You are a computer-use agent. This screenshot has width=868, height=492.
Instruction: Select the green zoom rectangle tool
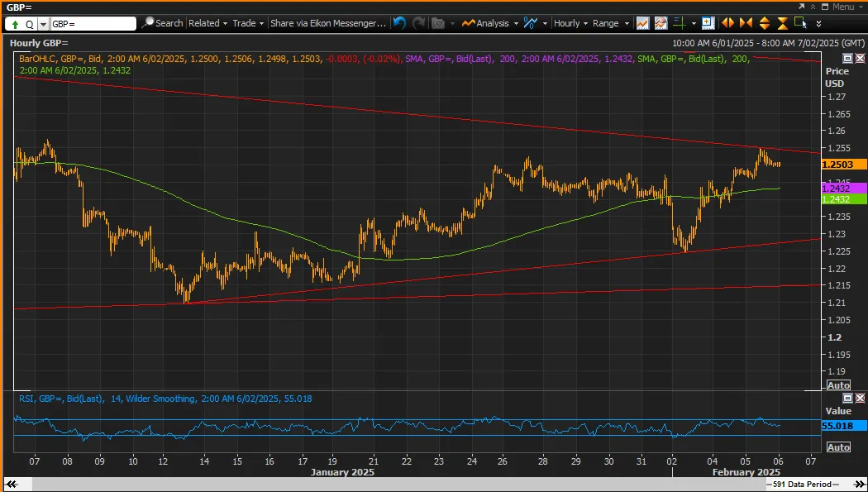pos(800,23)
